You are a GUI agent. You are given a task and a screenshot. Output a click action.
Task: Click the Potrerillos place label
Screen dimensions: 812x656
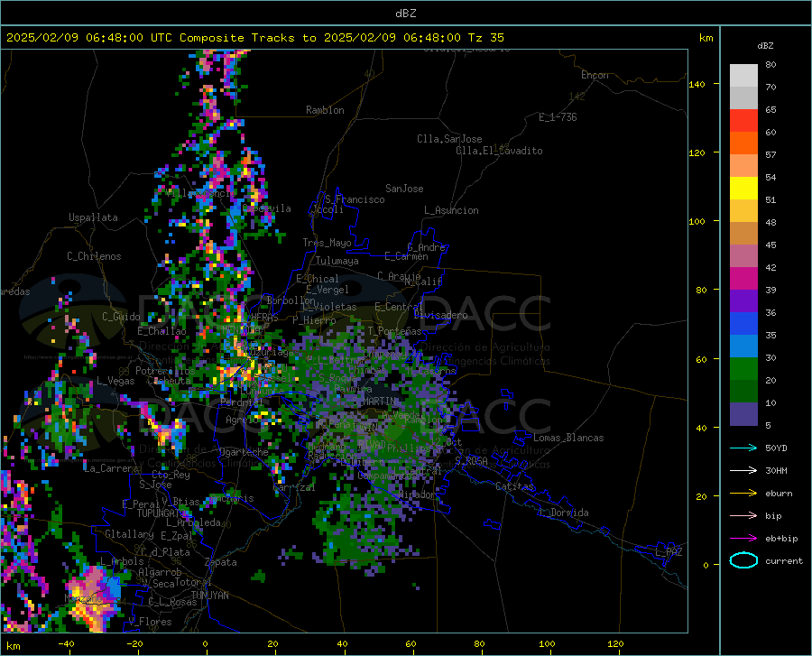click(x=165, y=371)
